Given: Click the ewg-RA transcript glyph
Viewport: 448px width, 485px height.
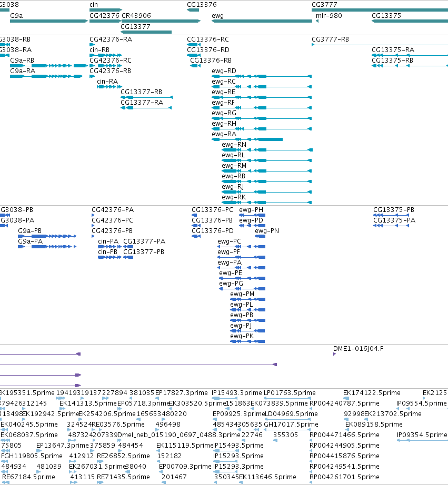Looking at the screenshot, I should pyautogui.click(x=247, y=139).
